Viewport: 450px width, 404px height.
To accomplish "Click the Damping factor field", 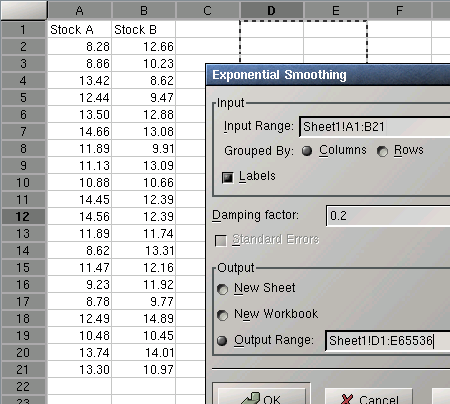I will coord(388,216).
